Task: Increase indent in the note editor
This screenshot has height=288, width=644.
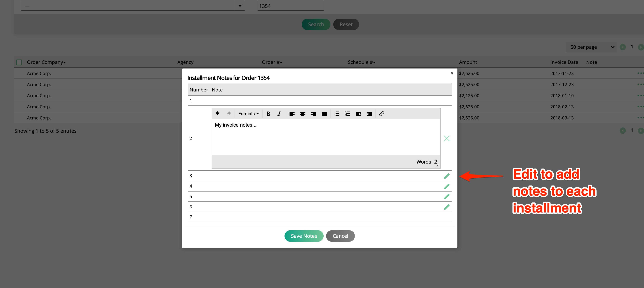Action: (x=369, y=114)
